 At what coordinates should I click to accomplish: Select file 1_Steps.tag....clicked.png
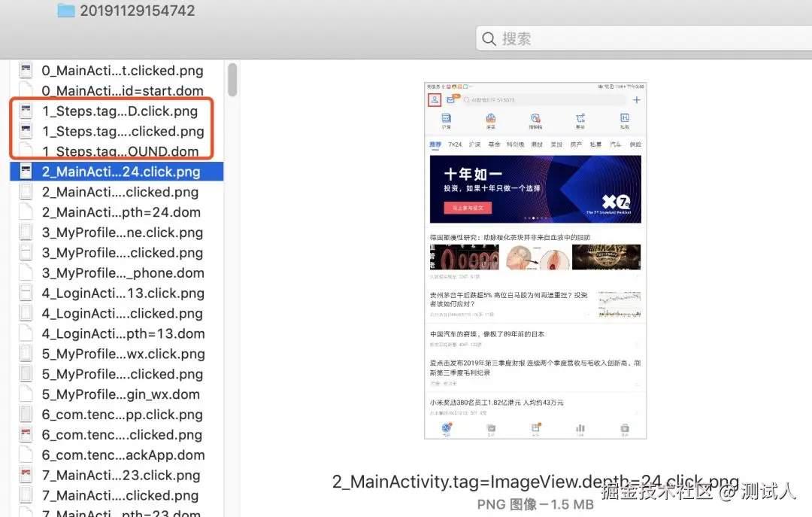click(x=117, y=131)
